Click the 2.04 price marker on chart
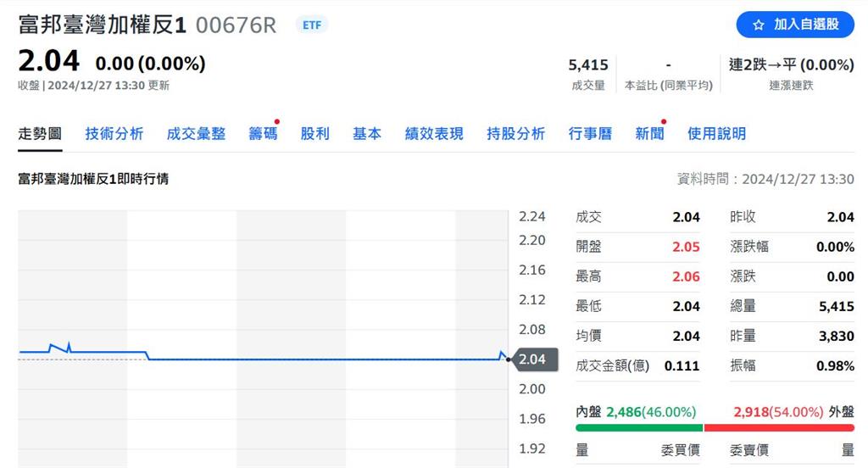Screen dimensions: 868x468 (x=535, y=359)
